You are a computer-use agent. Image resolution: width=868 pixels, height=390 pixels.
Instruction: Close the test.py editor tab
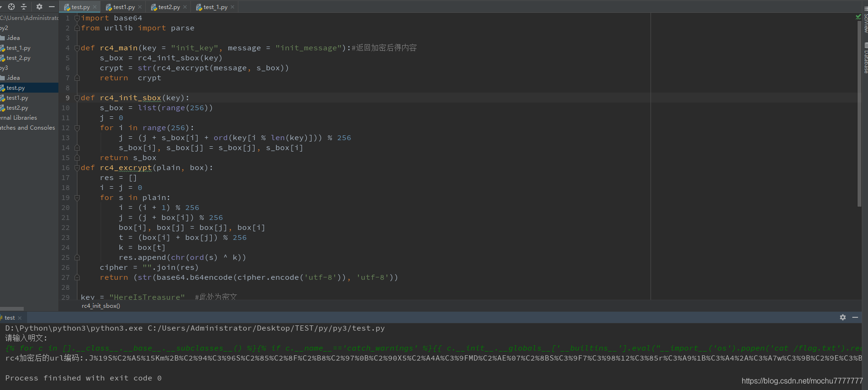pos(94,7)
